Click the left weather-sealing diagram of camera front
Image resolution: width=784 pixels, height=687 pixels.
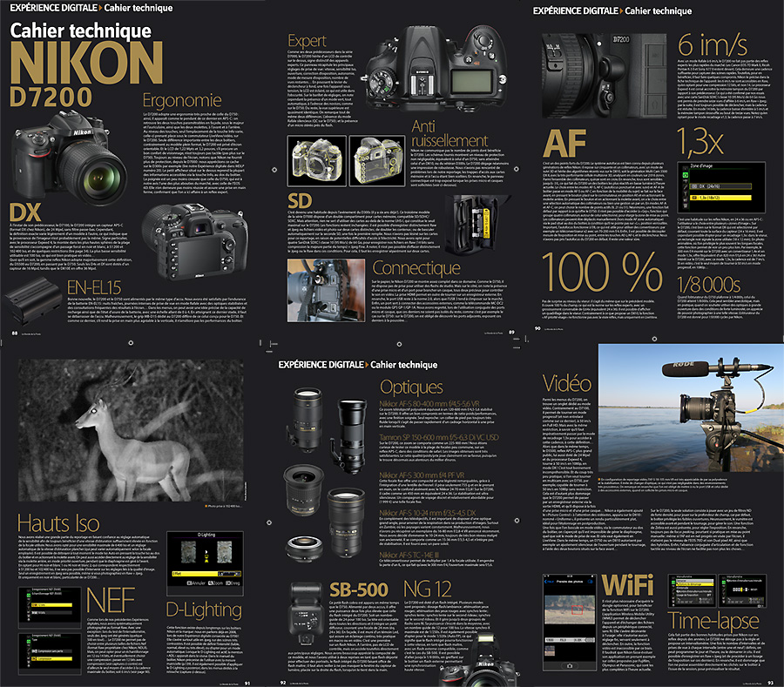(x=317, y=161)
